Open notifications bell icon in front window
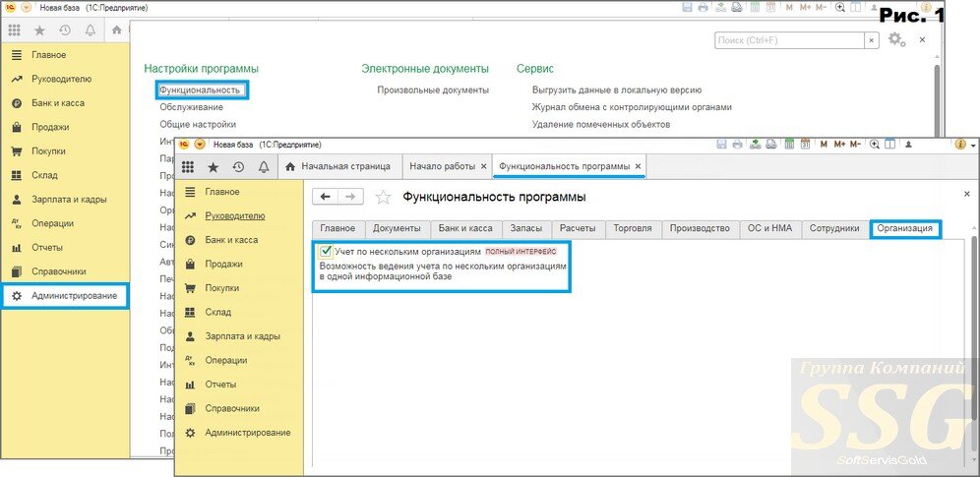The width and height of the screenshot is (980, 477). click(x=263, y=166)
